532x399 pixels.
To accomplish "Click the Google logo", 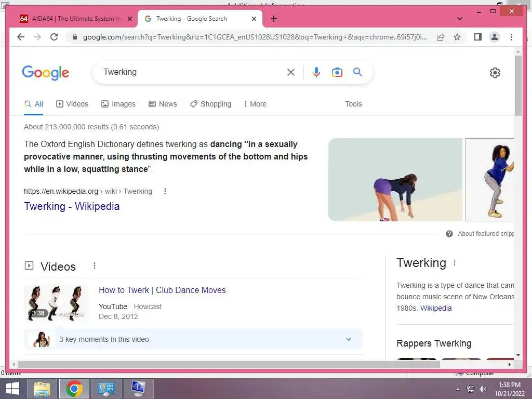I will click(x=46, y=73).
